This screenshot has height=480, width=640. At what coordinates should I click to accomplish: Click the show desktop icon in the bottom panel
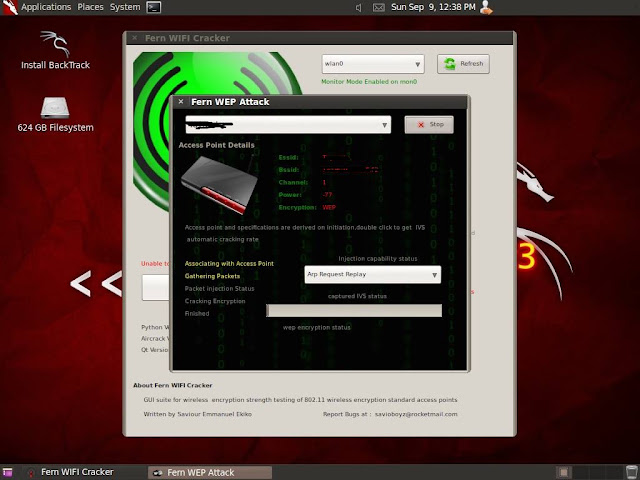point(7,472)
